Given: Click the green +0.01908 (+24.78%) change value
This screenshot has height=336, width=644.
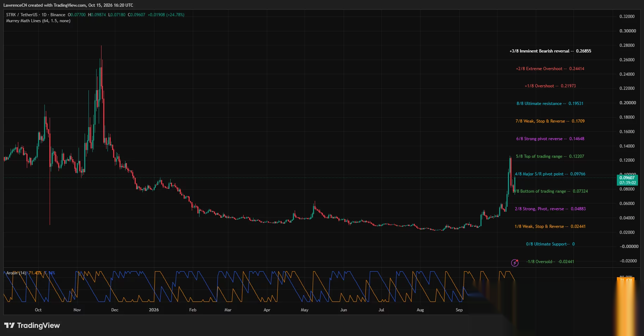Looking at the screenshot, I should 166,15.
